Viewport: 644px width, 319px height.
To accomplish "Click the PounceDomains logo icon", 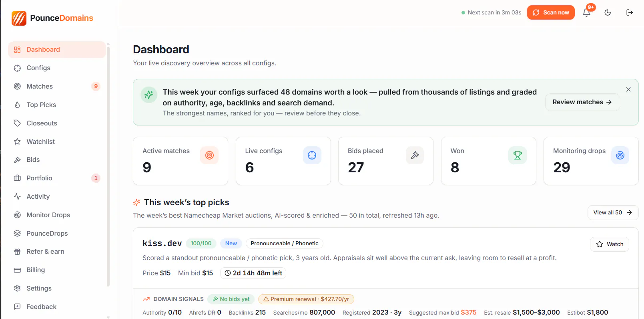I will point(19,18).
